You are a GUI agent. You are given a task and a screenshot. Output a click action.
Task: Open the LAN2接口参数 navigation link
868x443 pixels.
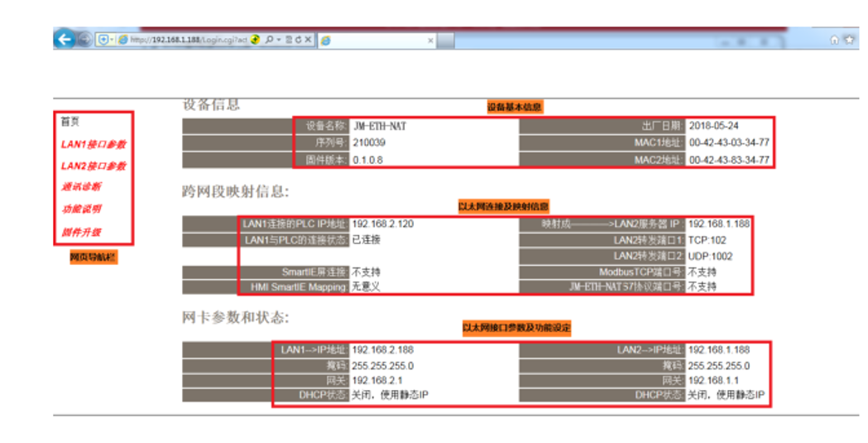click(93, 166)
